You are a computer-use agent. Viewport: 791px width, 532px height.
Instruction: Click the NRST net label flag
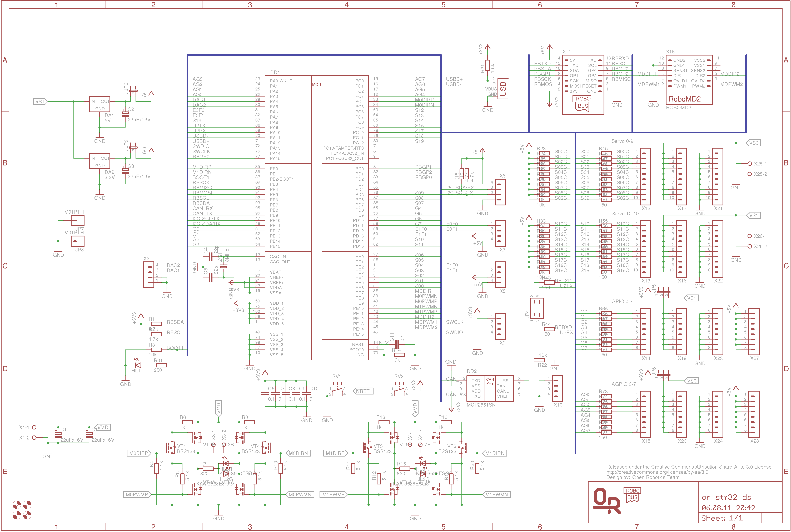pos(363,391)
